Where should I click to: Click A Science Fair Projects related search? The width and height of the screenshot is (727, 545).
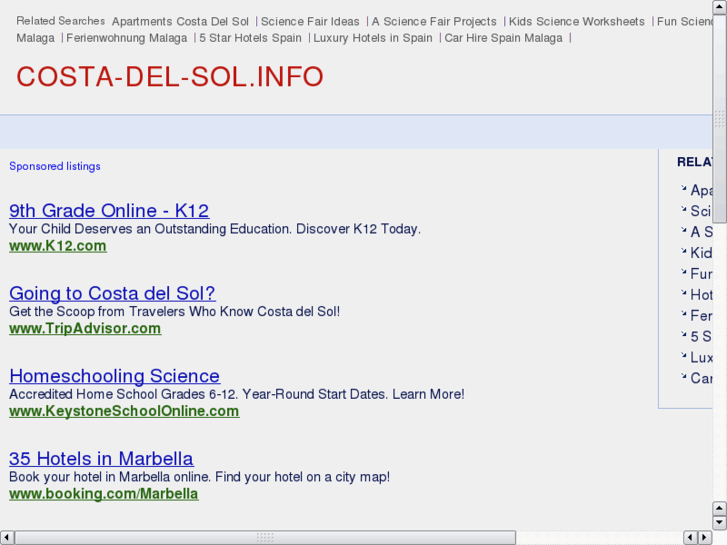(x=434, y=22)
